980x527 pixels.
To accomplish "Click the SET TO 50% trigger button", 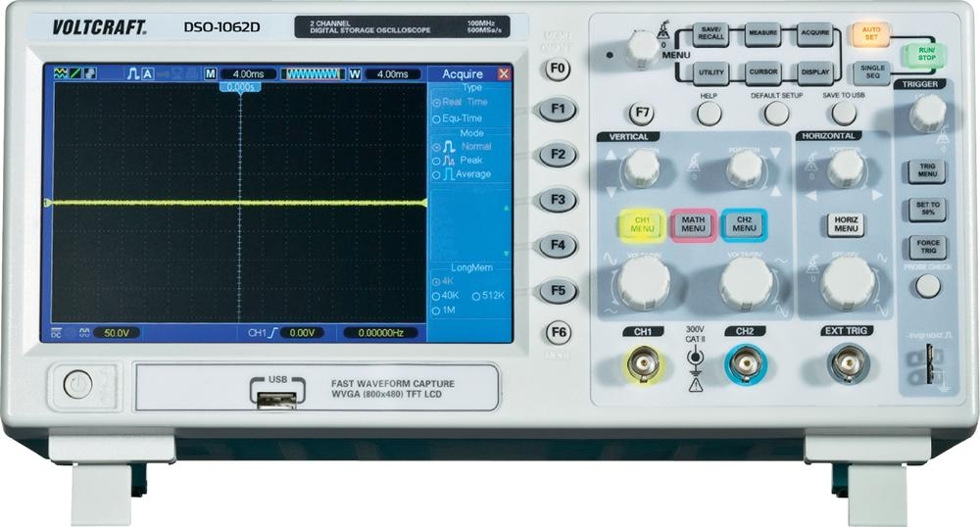I will pyautogui.click(x=927, y=210).
